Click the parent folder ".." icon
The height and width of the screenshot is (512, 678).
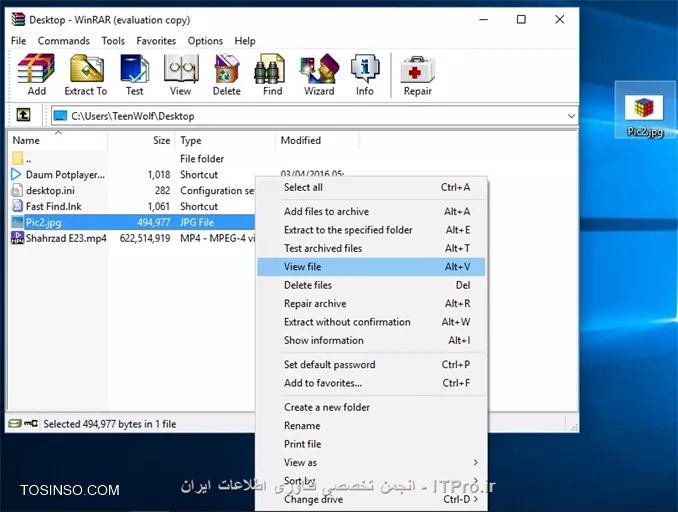(17, 158)
